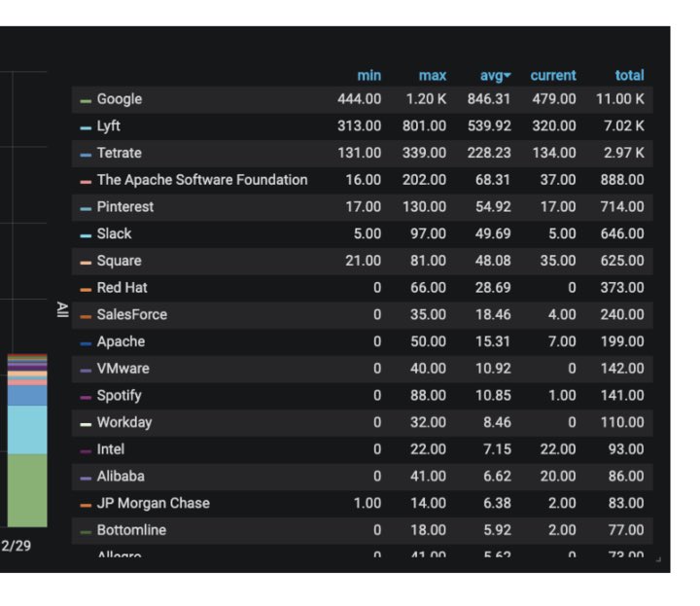Toggle the Slack series in legend
Screen dimensions: 700x606
115,233
